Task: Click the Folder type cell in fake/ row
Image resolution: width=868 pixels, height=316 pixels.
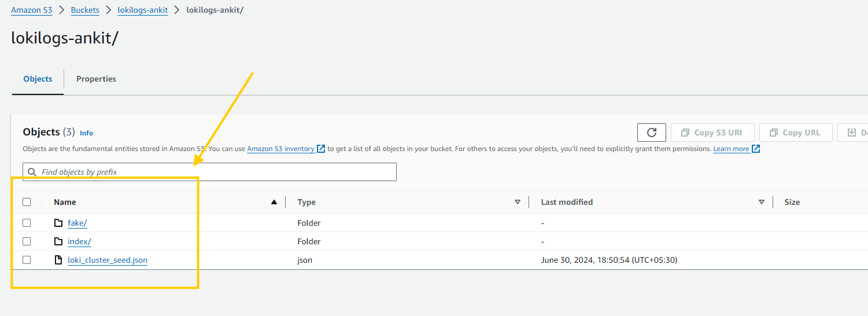Action: pos(309,223)
